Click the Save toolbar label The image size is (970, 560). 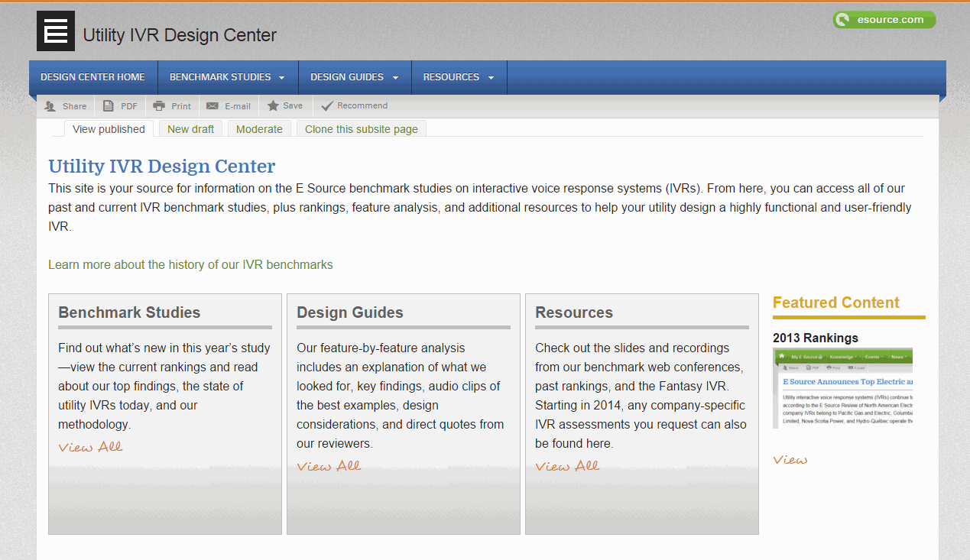pyautogui.click(x=293, y=106)
